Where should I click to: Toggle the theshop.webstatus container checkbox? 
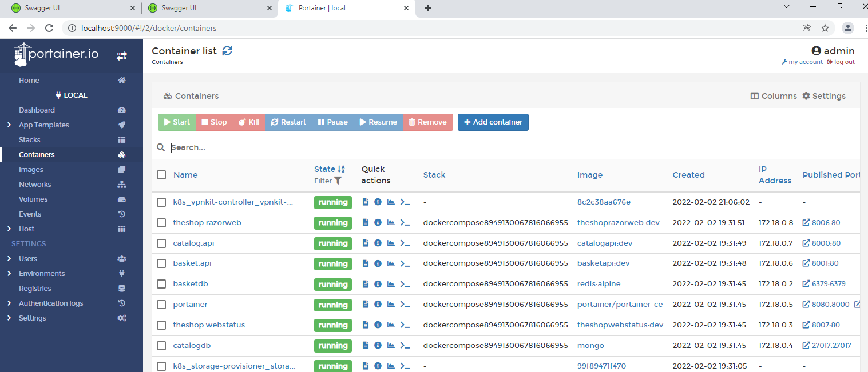coord(161,325)
